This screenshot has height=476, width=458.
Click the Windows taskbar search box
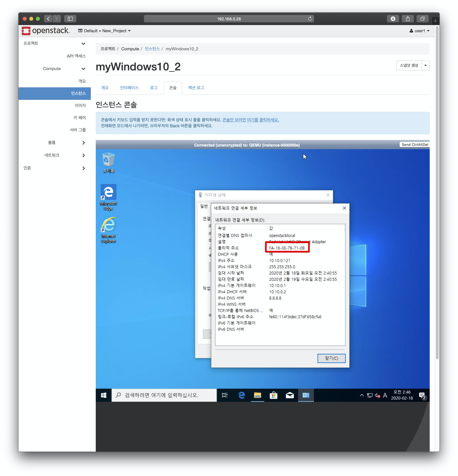(x=164, y=395)
